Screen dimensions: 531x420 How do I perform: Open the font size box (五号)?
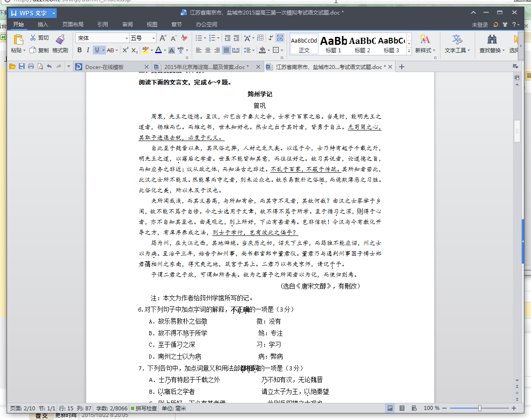(x=142, y=38)
